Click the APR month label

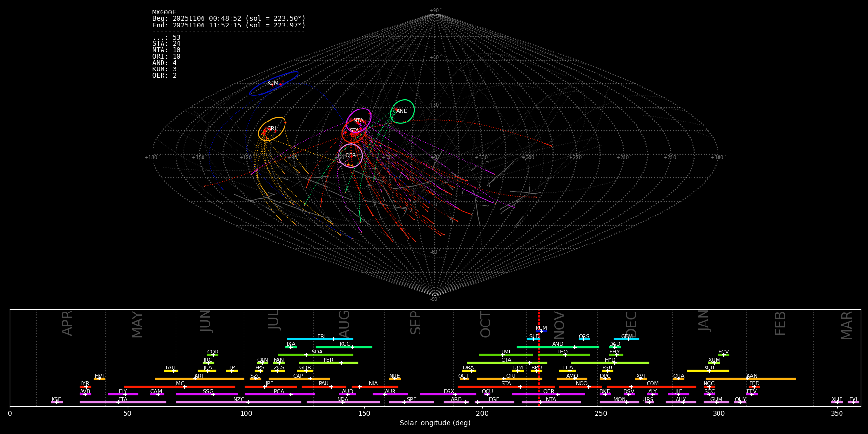[x=67, y=323]
